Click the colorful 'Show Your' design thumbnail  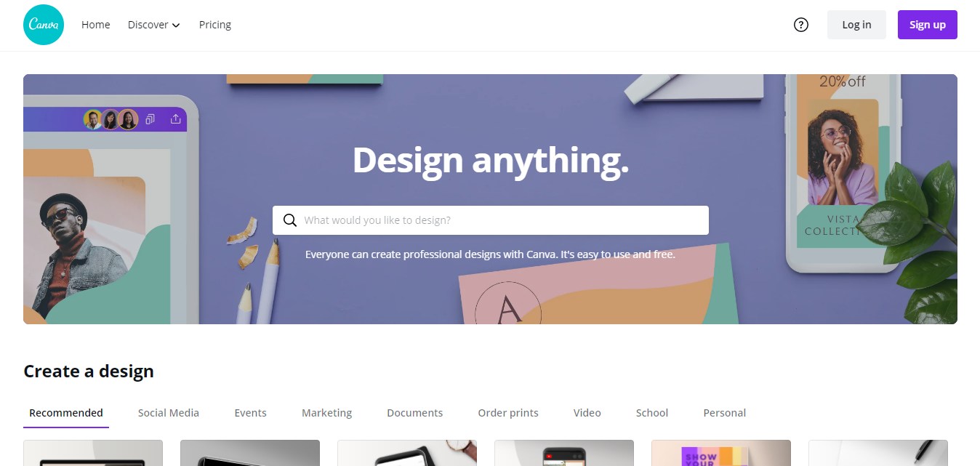[721, 453]
